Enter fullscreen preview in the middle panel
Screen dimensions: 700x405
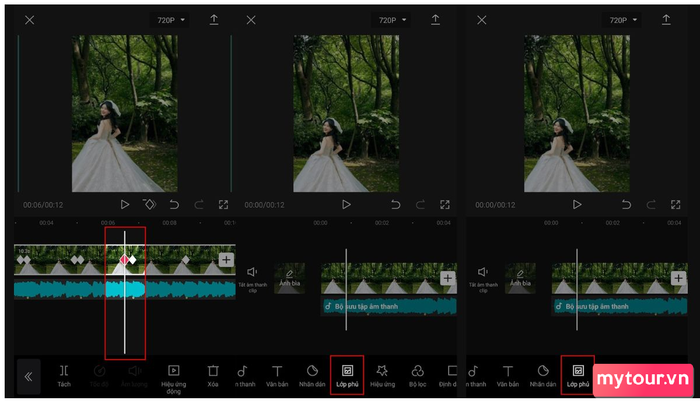(x=445, y=205)
